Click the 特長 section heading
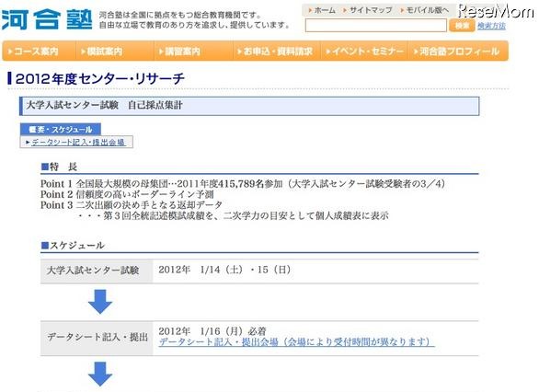 tap(59, 167)
